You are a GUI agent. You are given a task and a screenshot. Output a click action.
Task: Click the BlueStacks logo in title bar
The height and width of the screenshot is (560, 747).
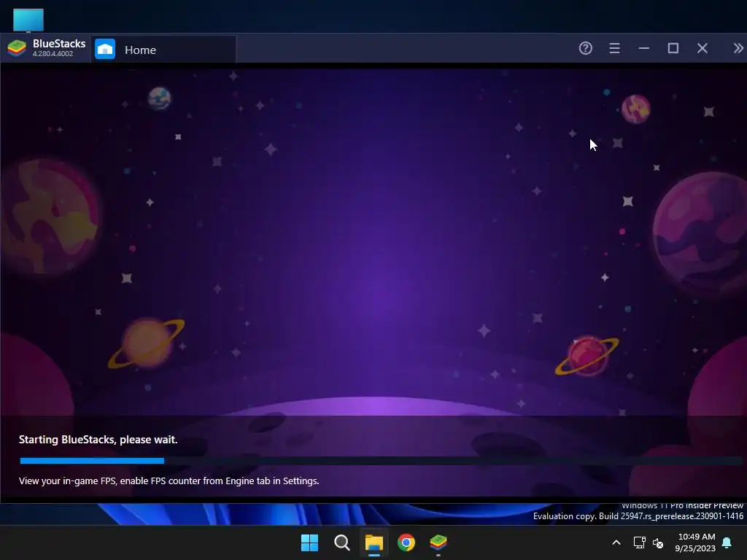point(17,48)
